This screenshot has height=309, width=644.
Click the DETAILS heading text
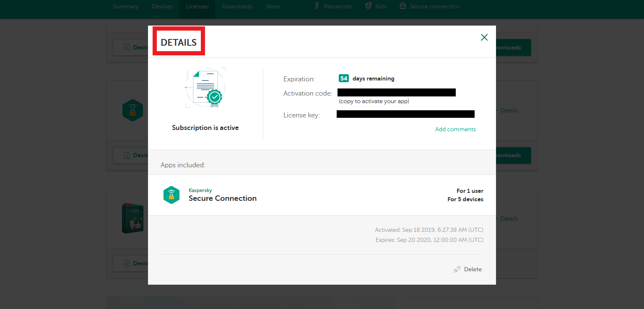pos(179,42)
